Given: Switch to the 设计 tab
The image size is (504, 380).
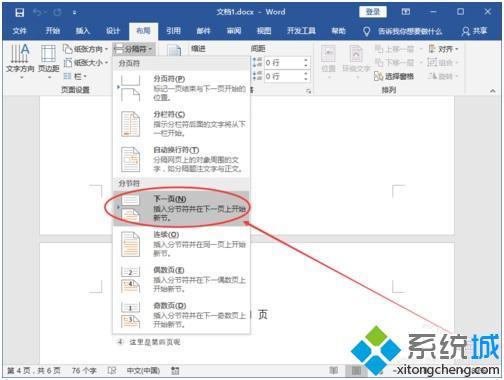Looking at the screenshot, I should tap(113, 31).
